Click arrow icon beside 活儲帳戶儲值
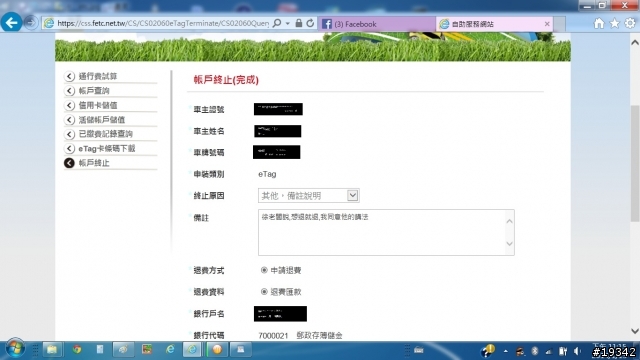This screenshot has width=640, height=360. (x=69, y=120)
